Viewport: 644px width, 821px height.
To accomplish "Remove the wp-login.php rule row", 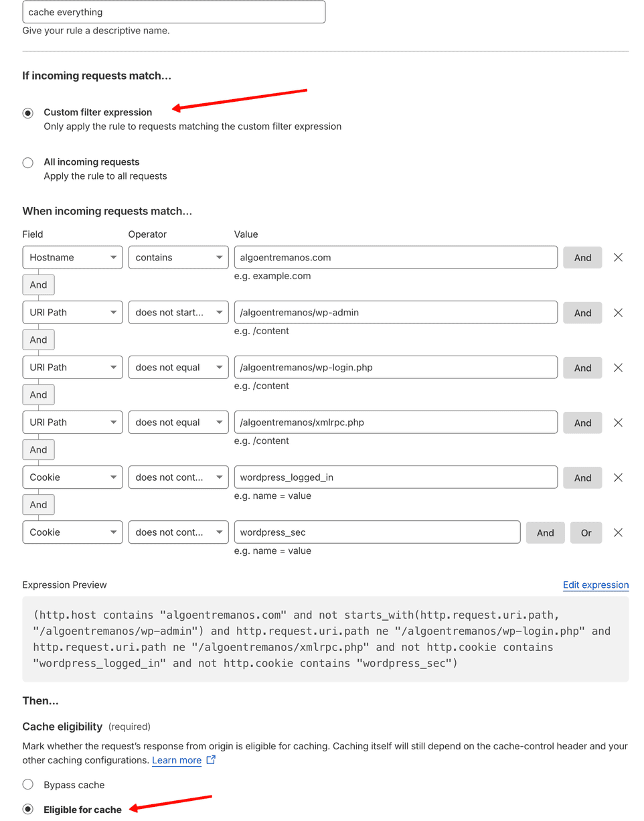I will pos(618,368).
